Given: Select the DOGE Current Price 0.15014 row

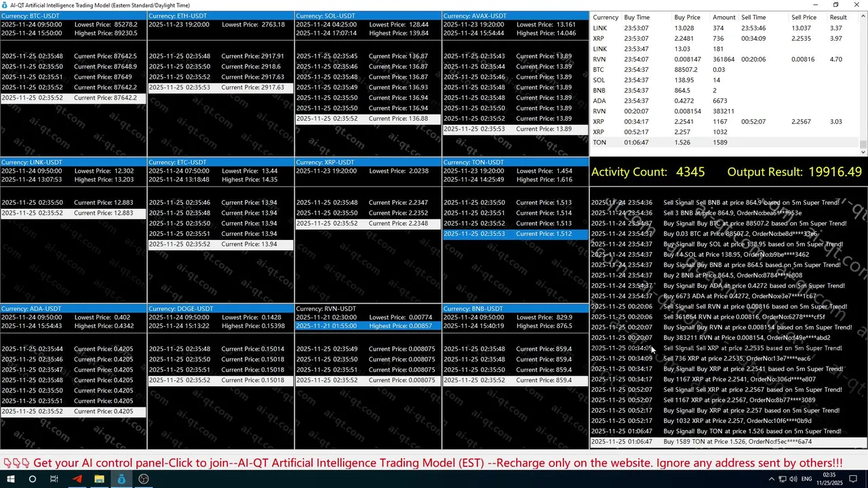Looking at the screenshot, I should click(x=220, y=349).
